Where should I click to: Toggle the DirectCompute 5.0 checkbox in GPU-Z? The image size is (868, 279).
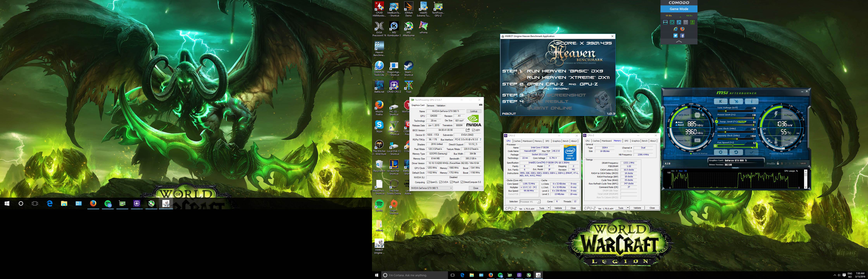pyautogui.click(x=462, y=182)
